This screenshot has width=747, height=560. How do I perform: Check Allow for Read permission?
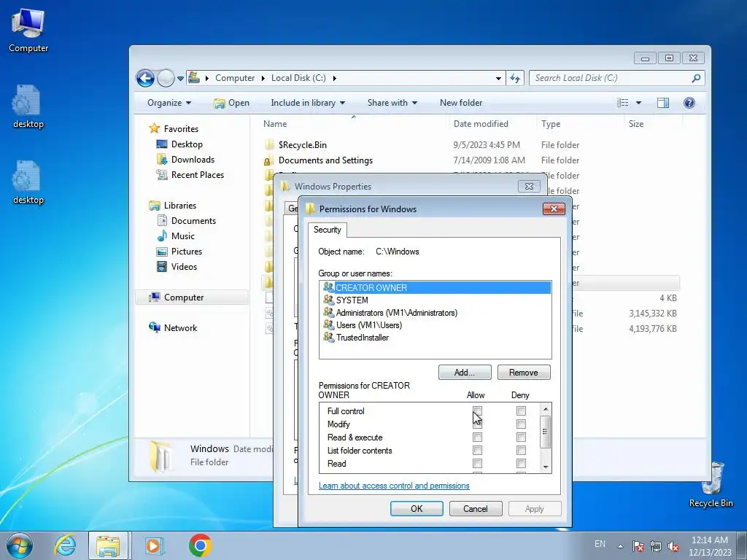(x=477, y=463)
